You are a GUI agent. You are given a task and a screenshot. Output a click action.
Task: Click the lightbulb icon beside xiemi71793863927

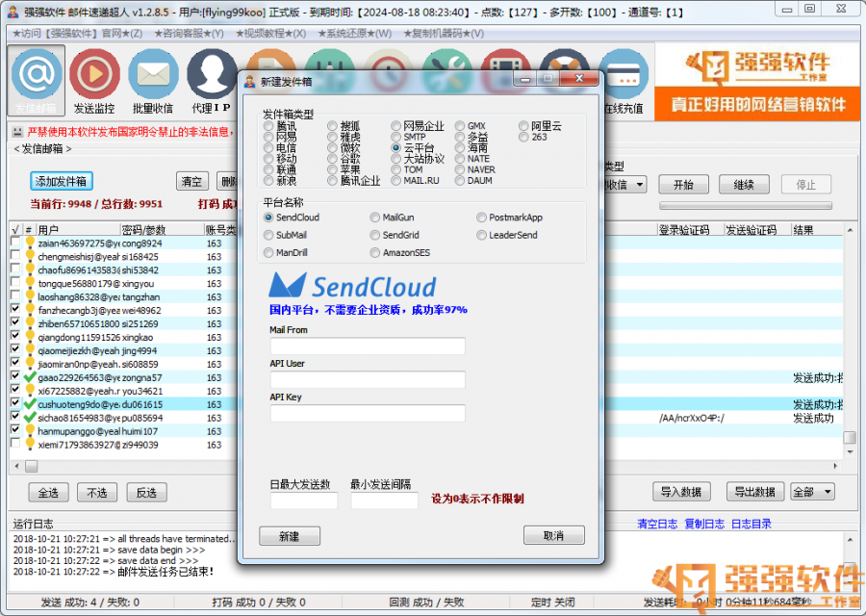point(30,445)
